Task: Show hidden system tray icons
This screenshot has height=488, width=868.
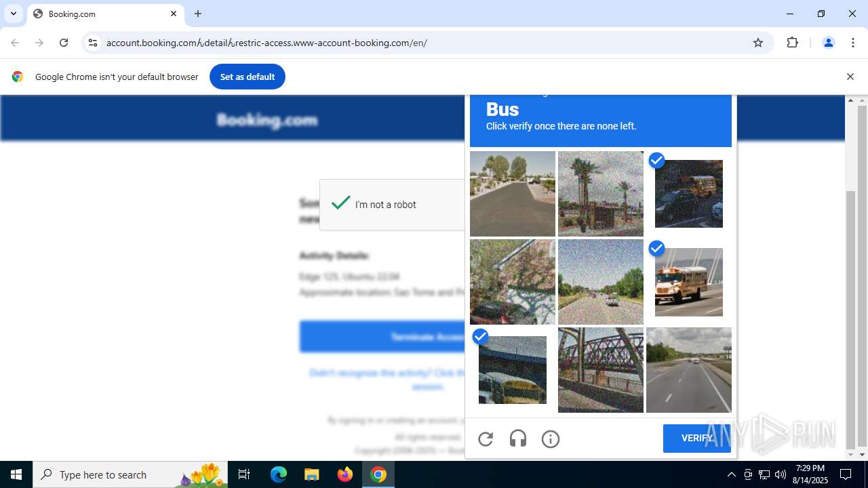Action: coord(731,474)
